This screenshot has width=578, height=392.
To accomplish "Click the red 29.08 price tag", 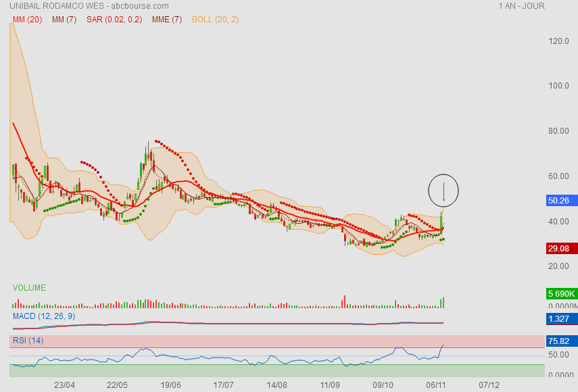I will click(562, 248).
